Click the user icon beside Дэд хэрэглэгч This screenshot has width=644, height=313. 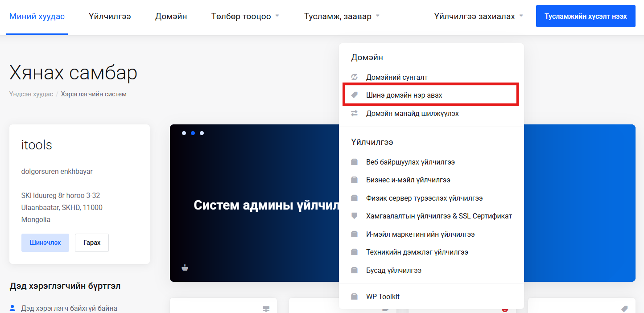pos(12,308)
